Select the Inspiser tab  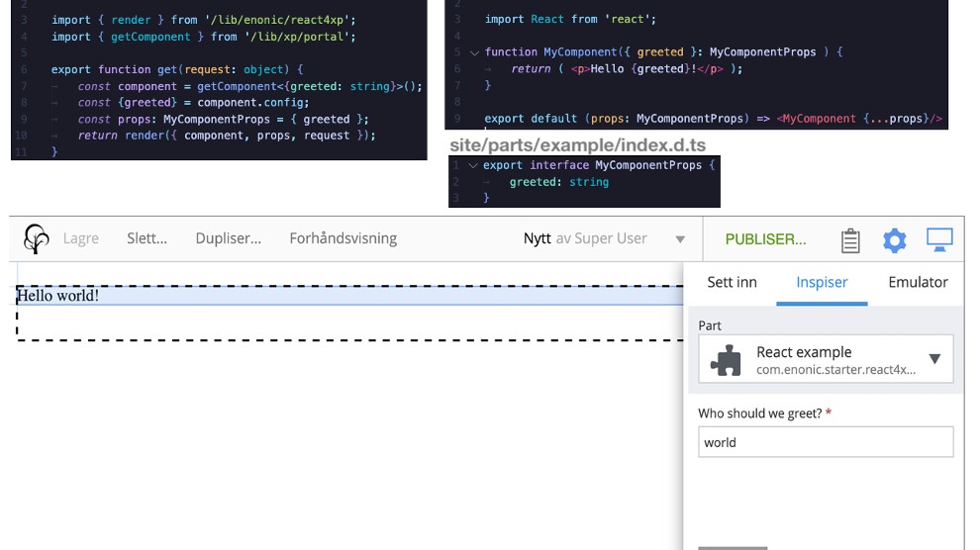click(x=822, y=283)
